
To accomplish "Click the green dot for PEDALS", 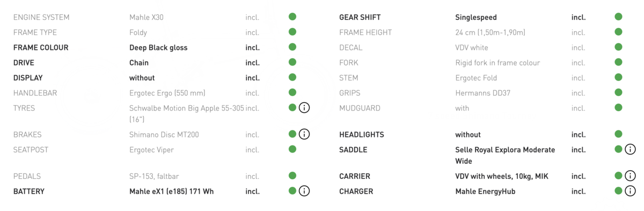I will (292, 176).
